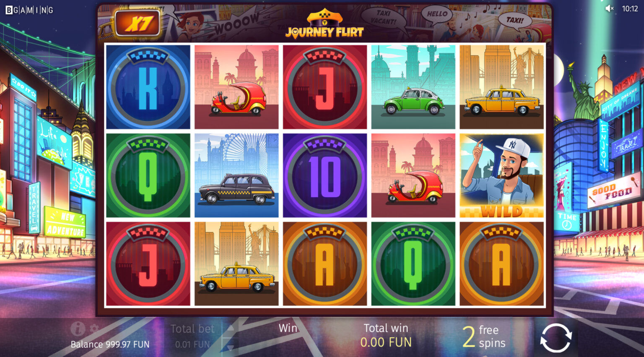
Task: Click the green Q symbol in first reel
Action: pos(148,175)
